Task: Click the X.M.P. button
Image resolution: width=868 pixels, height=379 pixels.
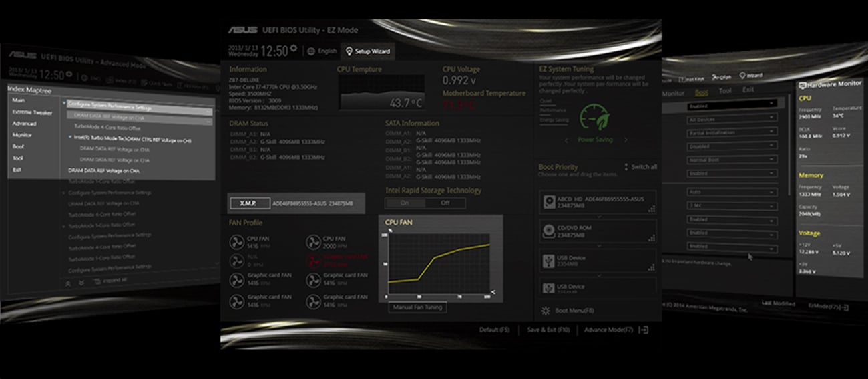Action: coord(249,203)
